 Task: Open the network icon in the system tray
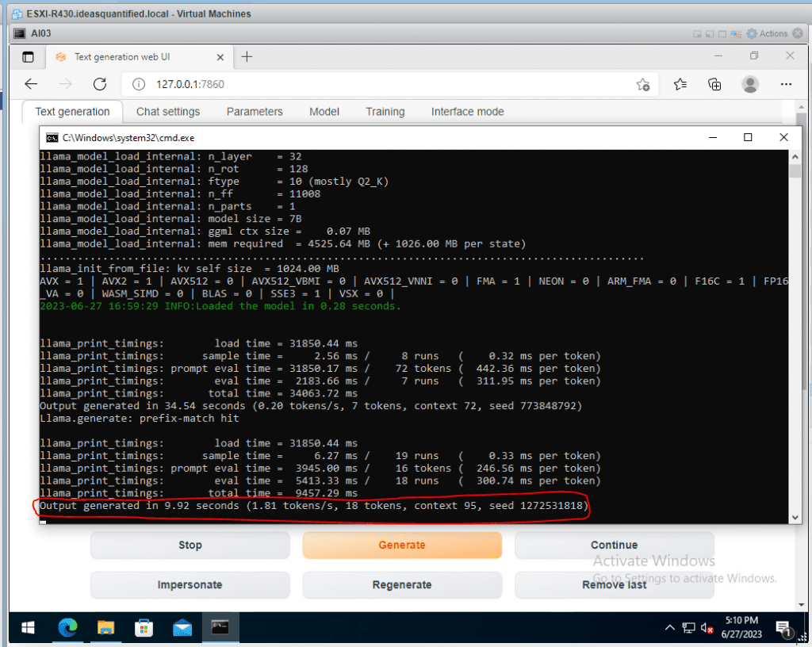click(689, 628)
